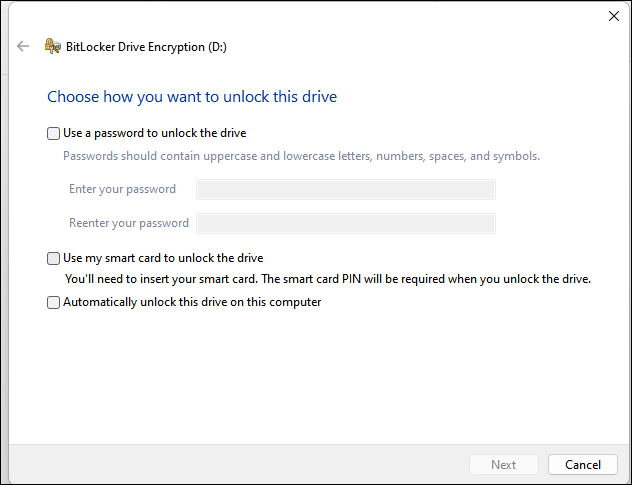Close the BitLocker Drive Encryption window

click(613, 16)
